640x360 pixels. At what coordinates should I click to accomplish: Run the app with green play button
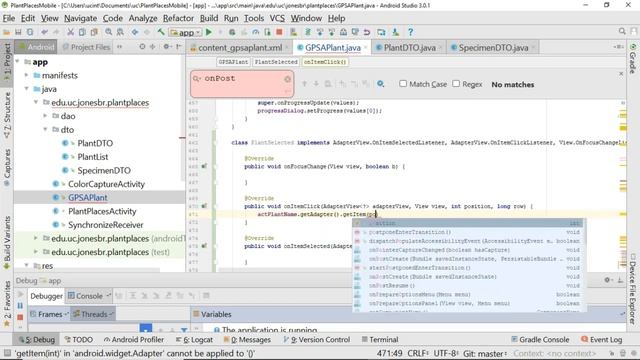tap(209, 32)
